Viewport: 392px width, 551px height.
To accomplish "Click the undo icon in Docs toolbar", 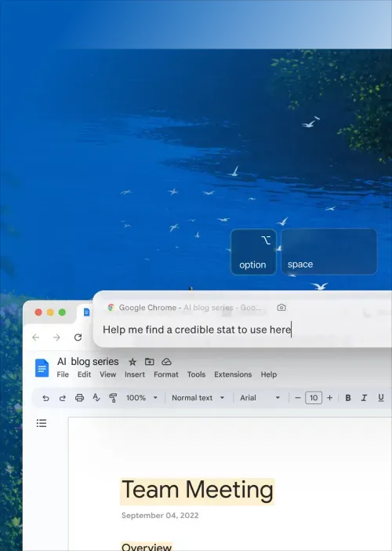I will 45,398.
